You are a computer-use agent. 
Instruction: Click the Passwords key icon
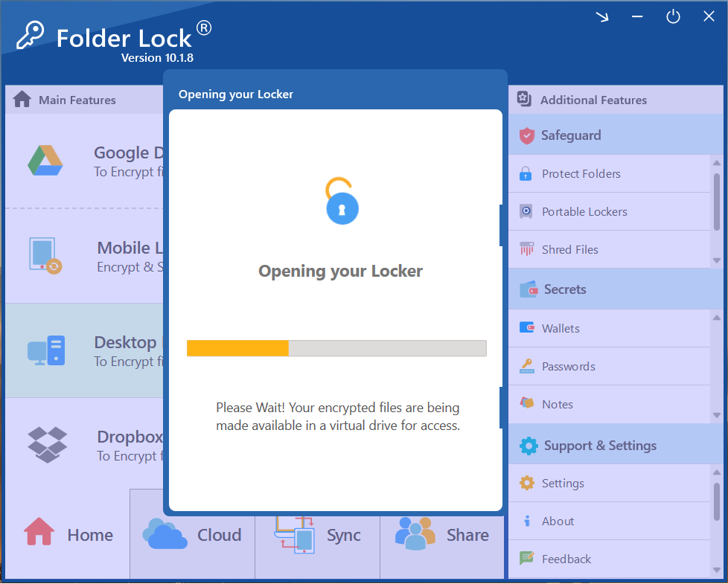tap(526, 366)
